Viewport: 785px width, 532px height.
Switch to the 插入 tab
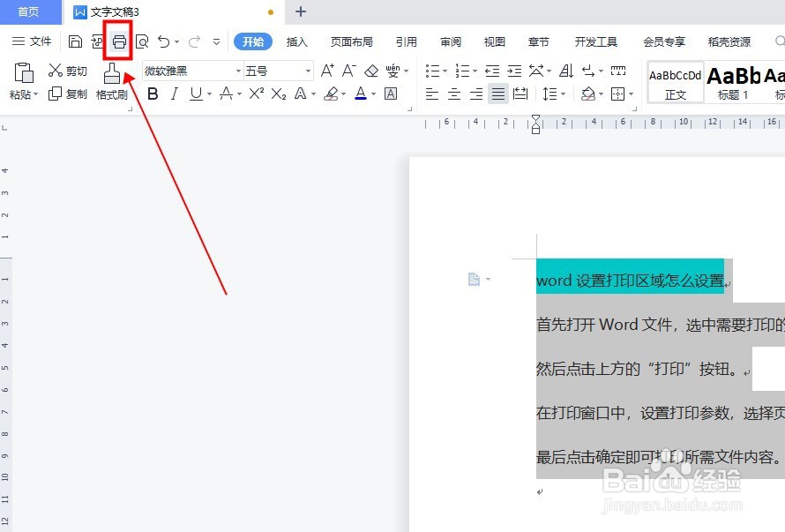coord(296,41)
